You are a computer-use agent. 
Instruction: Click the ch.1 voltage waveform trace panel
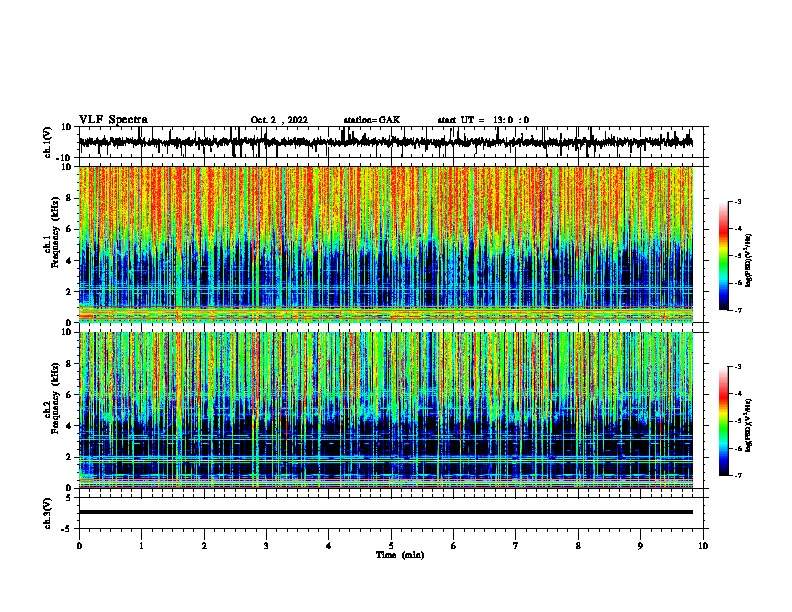pyautogui.click(x=391, y=142)
